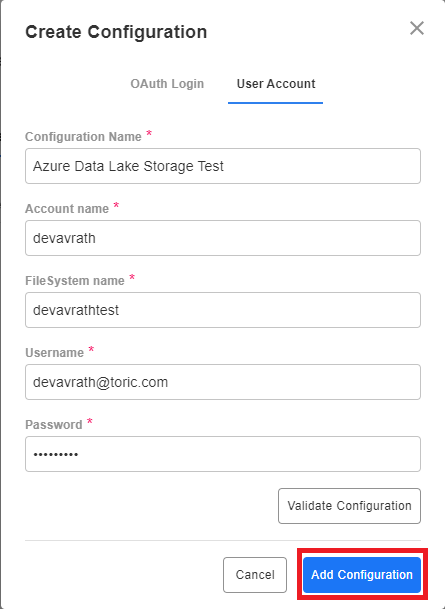Click the masked Password field
This screenshot has height=609, width=445.
point(223,454)
